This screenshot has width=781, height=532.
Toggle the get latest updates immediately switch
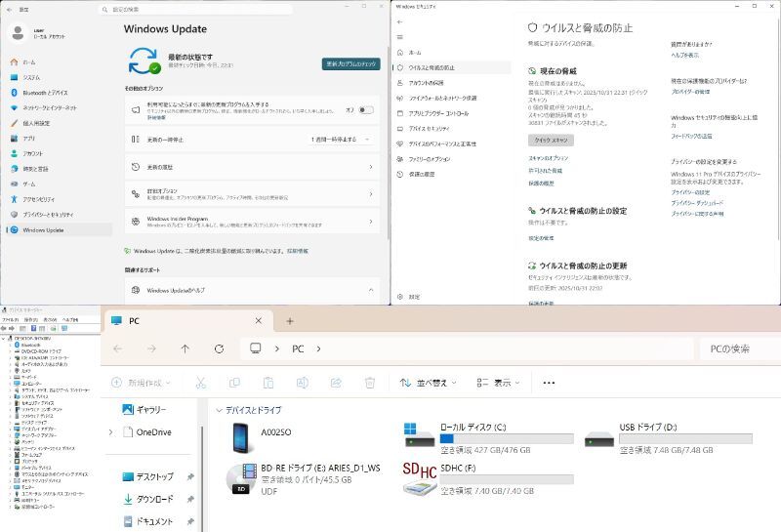click(366, 110)
